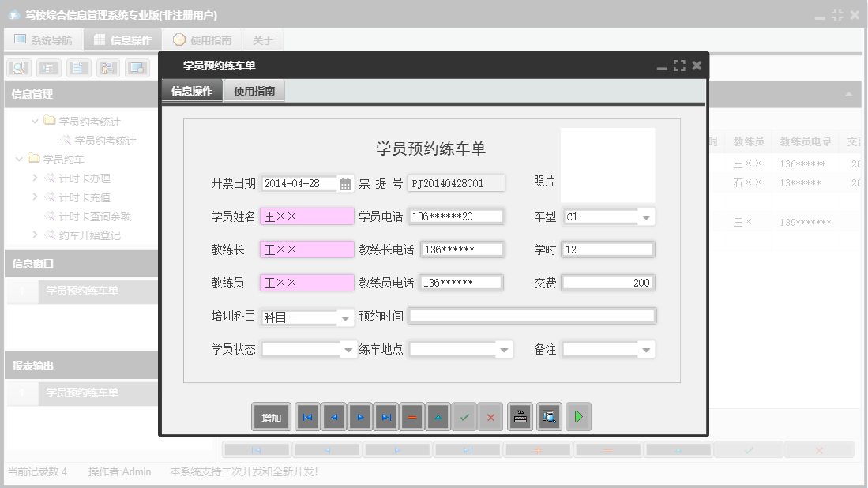
Task: Delete the current record with the red minus icon
Action: [x=411, y=417]
